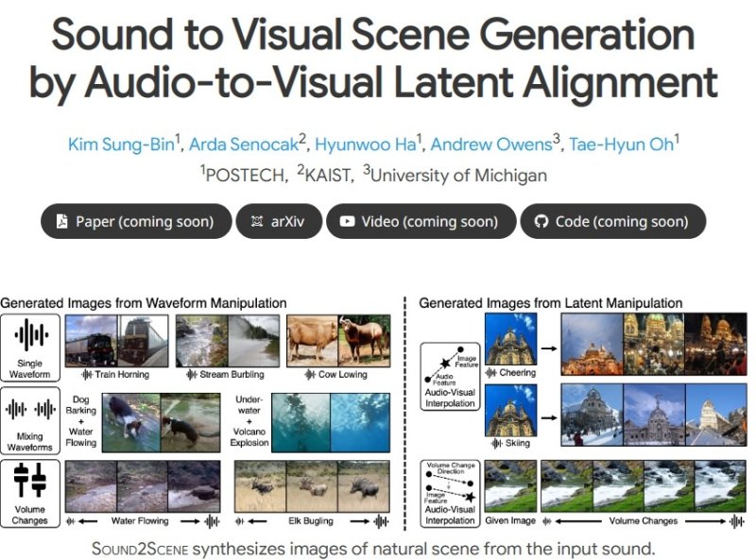
Task: Click the GitHub icon in the Code button
Action: 541,222
